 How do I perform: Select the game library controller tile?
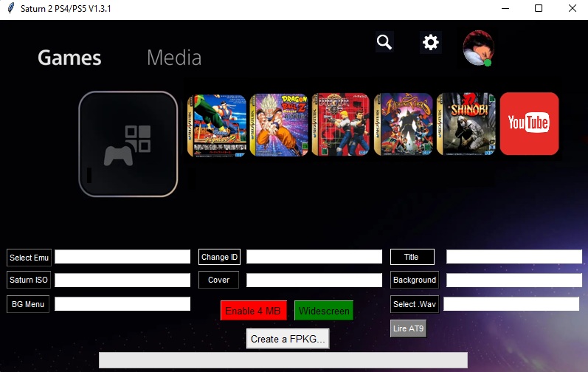(x=128, y=144)
